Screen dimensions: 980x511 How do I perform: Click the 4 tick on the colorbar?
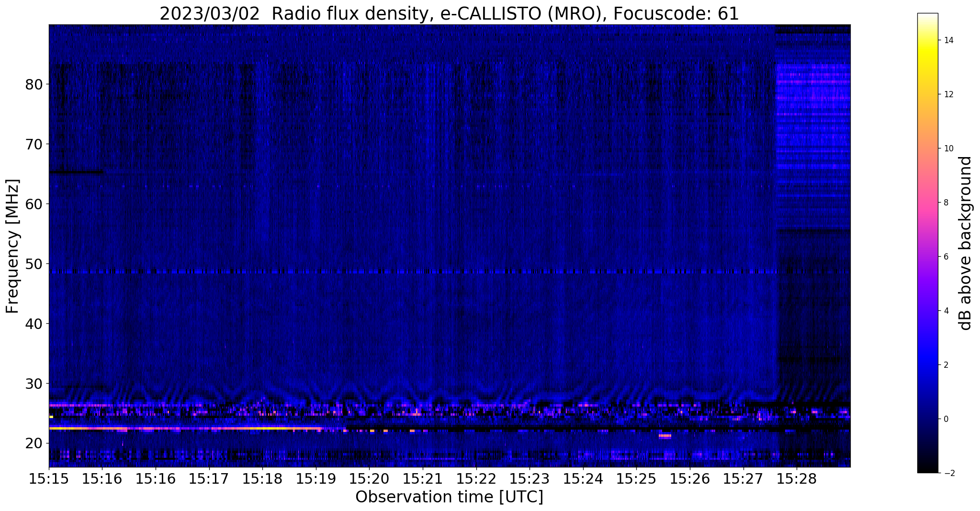(946, 311)
